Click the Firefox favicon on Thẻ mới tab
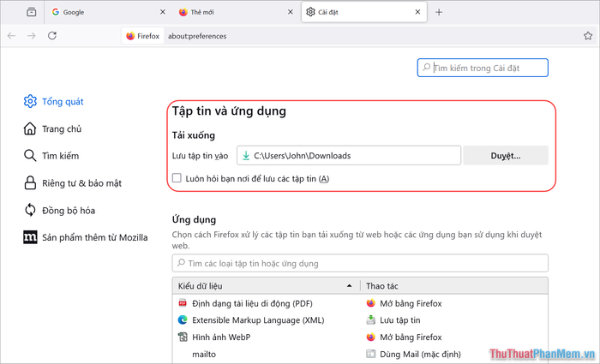The height and width of the screenshot is (364, 600). (x=183, y=12)
